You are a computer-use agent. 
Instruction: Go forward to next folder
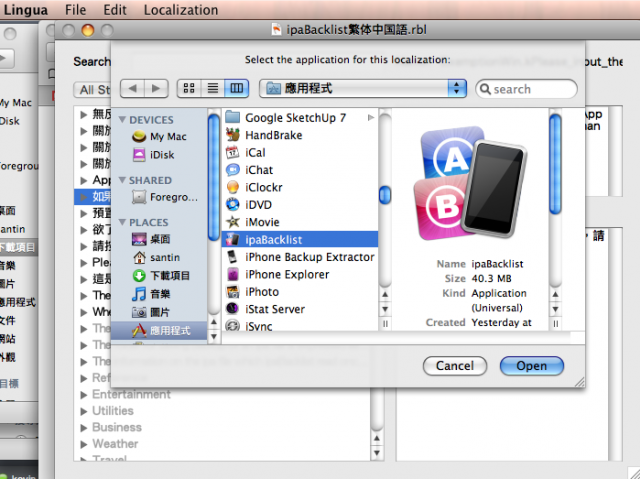point(156,88)
